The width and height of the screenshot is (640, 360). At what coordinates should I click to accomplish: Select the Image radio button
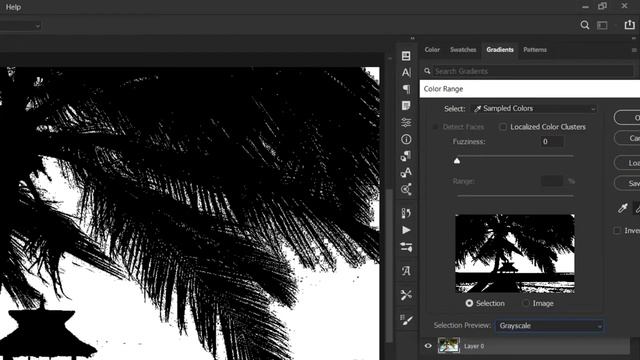click(526, 303)
